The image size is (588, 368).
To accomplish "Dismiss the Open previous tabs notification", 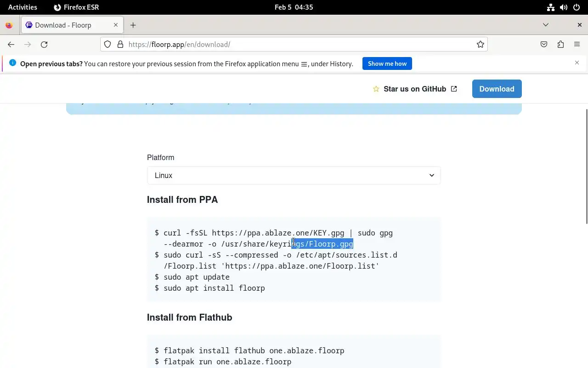I will tap(577, 63).
